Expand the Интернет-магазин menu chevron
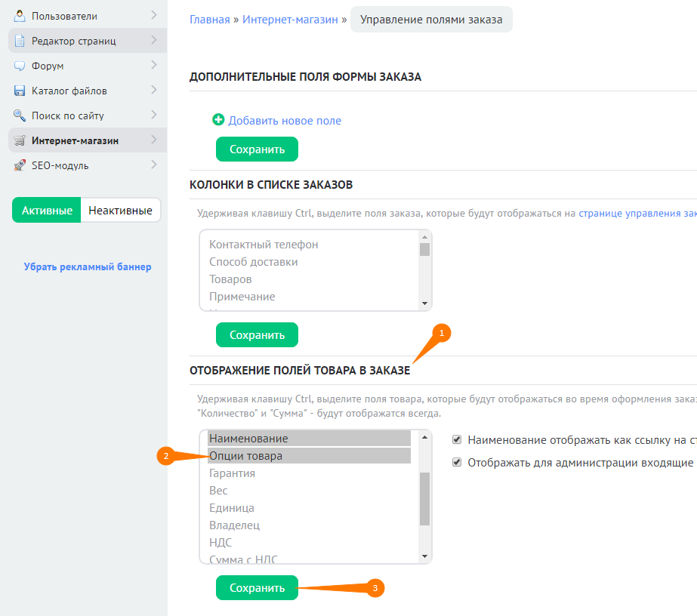 click(153, 140)
